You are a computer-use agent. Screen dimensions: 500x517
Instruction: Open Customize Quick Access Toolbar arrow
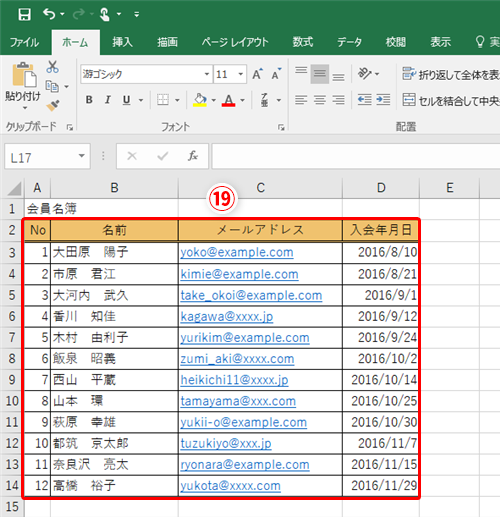click(136, 14)
